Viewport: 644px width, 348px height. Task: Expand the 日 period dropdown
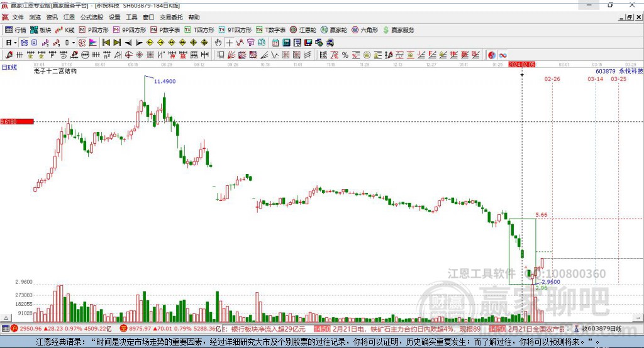15,43
